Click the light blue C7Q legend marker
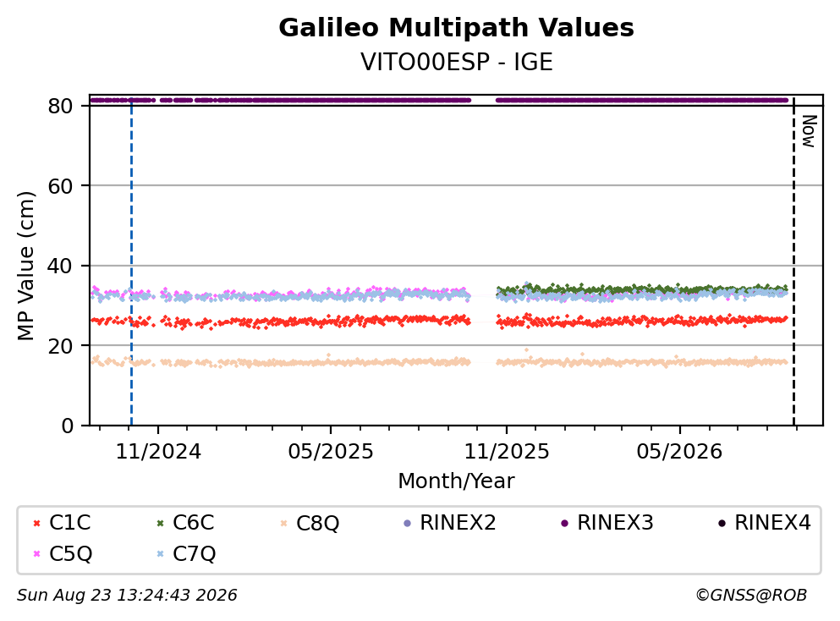The image size is (840, 621). (x=160, y=554)
